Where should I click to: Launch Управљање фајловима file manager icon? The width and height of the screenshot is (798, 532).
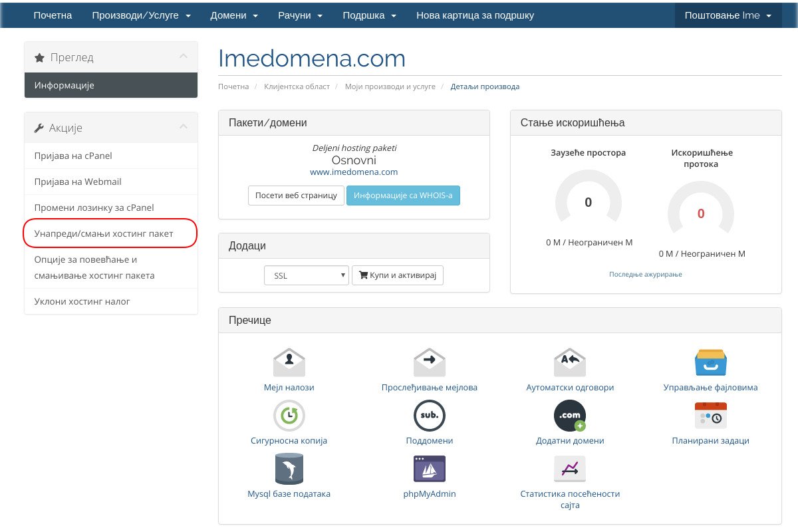point(710,362)
